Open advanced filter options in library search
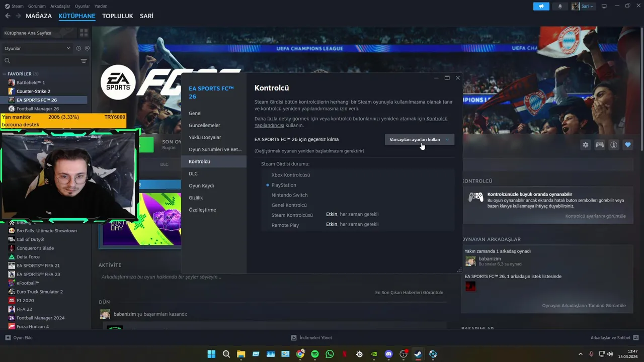Image resolution: width=644 pixels, height=362 pixels. pos(84,61)
